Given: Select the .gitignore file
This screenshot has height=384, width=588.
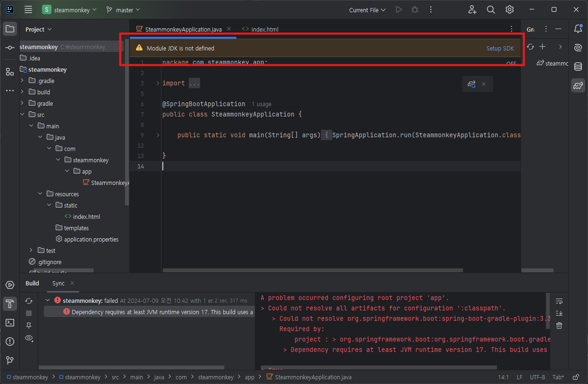Looking at the screenshot, I should pos(45,262).
